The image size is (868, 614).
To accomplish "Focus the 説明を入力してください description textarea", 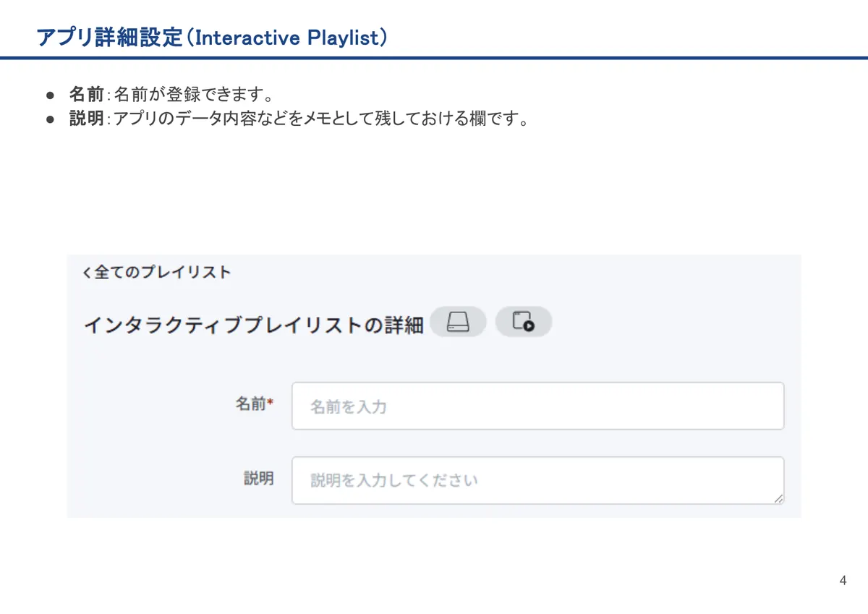I will click(x=538, y=480).
